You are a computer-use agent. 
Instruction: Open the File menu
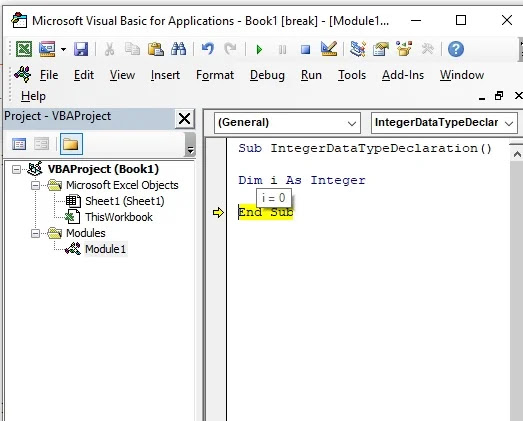49,75
